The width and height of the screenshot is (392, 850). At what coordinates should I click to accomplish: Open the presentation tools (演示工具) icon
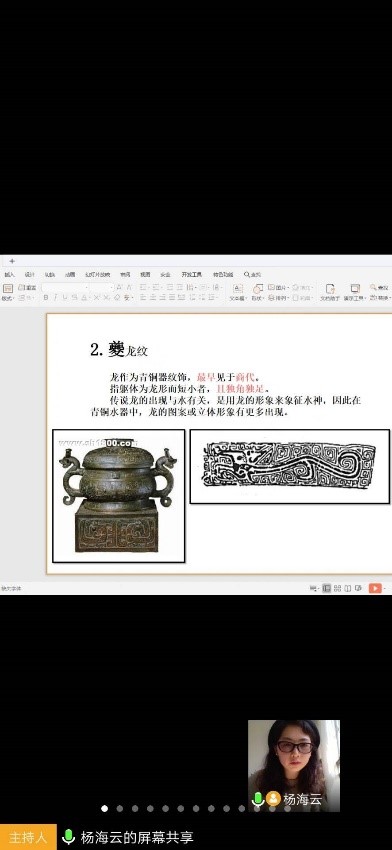(x=355, y=292)
